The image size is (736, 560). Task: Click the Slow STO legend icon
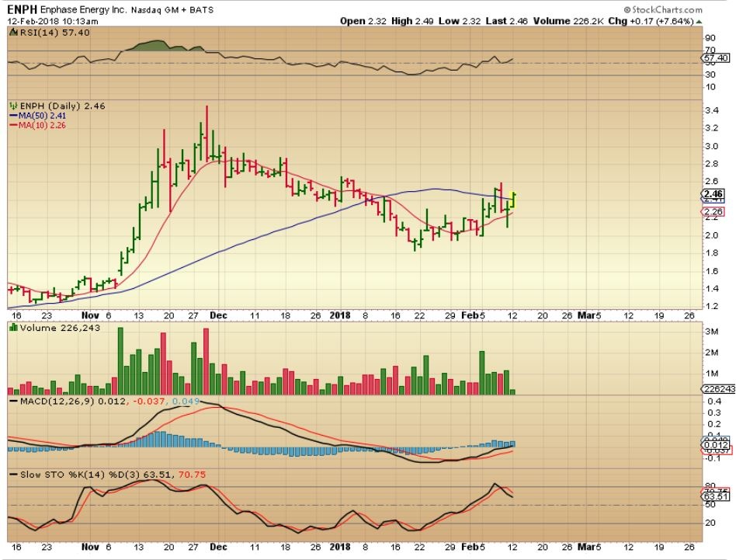tap(12, 473)
